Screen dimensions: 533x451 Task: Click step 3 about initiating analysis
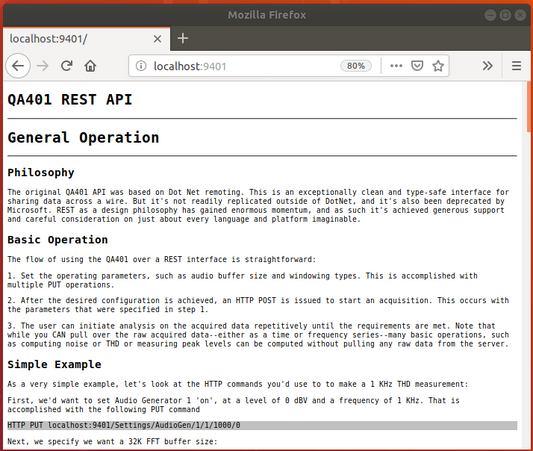[x=258, y=335]
